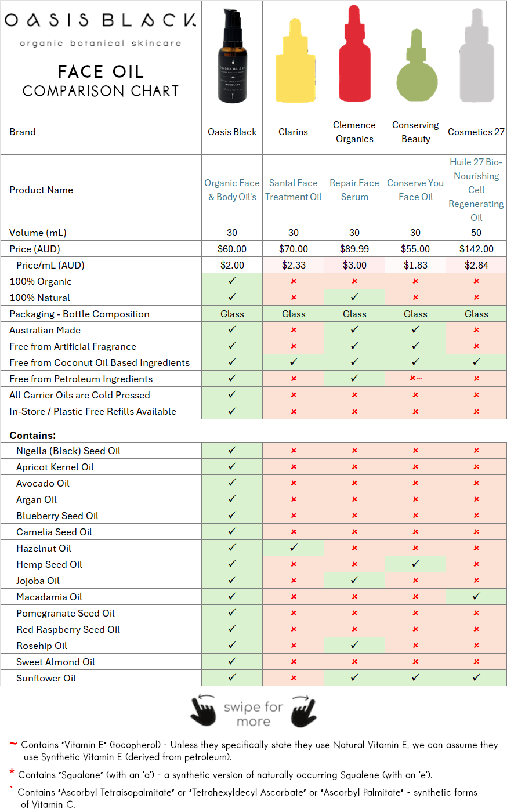Click the Conserving Beauty brand cell
The image size is (507, 812).
click(415, 132)
